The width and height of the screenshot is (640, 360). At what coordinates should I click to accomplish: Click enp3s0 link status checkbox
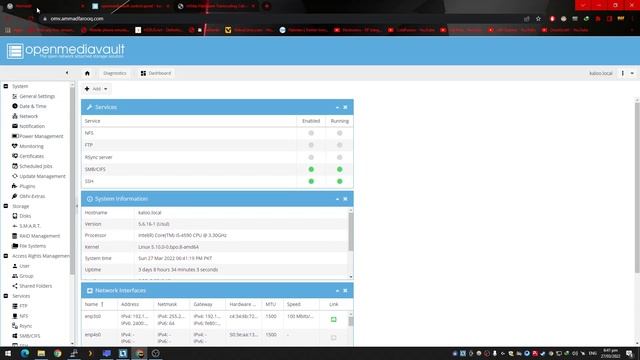click(333, 319)
